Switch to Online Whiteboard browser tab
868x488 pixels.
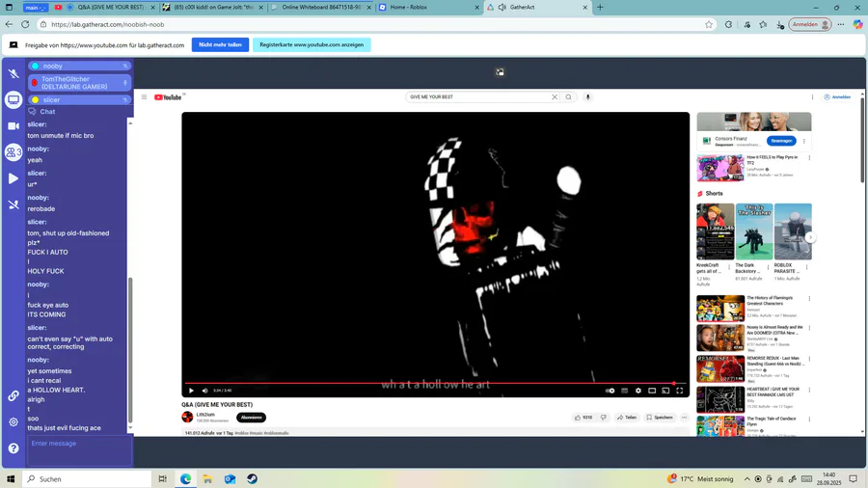click(x=321, y=7)
